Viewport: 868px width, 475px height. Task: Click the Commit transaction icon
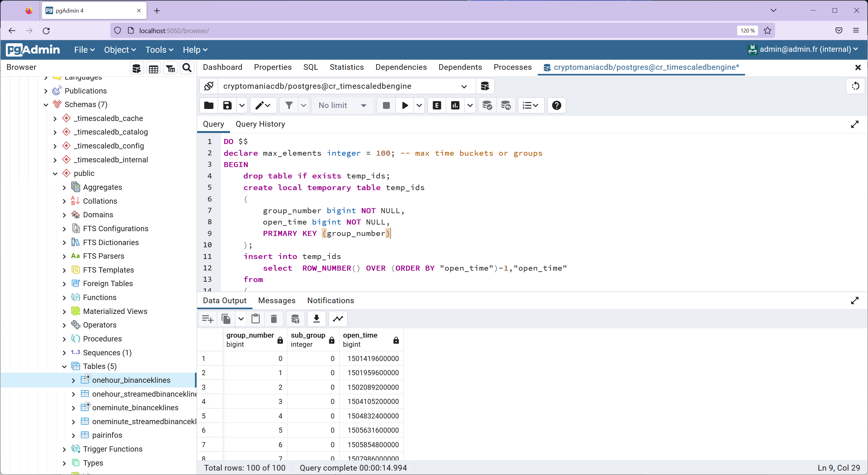click(487, 105)
